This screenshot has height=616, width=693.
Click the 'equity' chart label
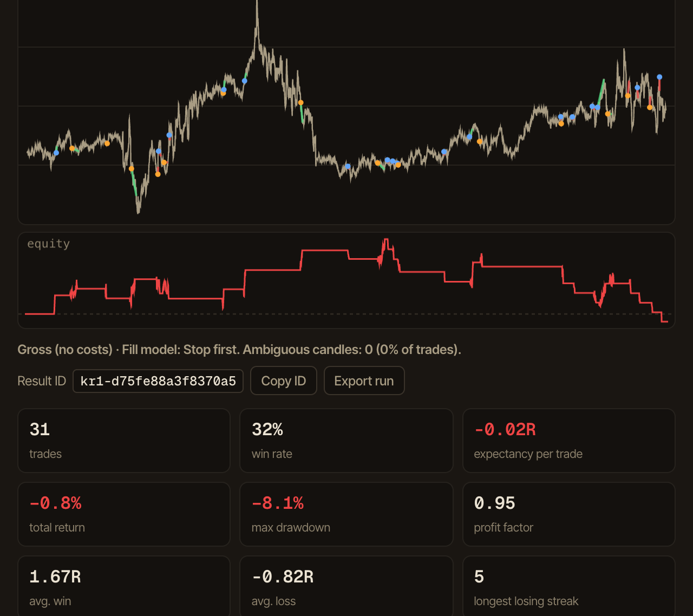(49, 244)
